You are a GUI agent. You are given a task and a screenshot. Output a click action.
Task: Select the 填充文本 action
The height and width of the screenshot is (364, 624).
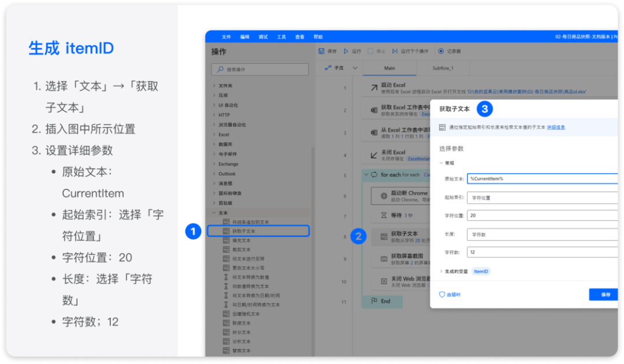point(242,240)
